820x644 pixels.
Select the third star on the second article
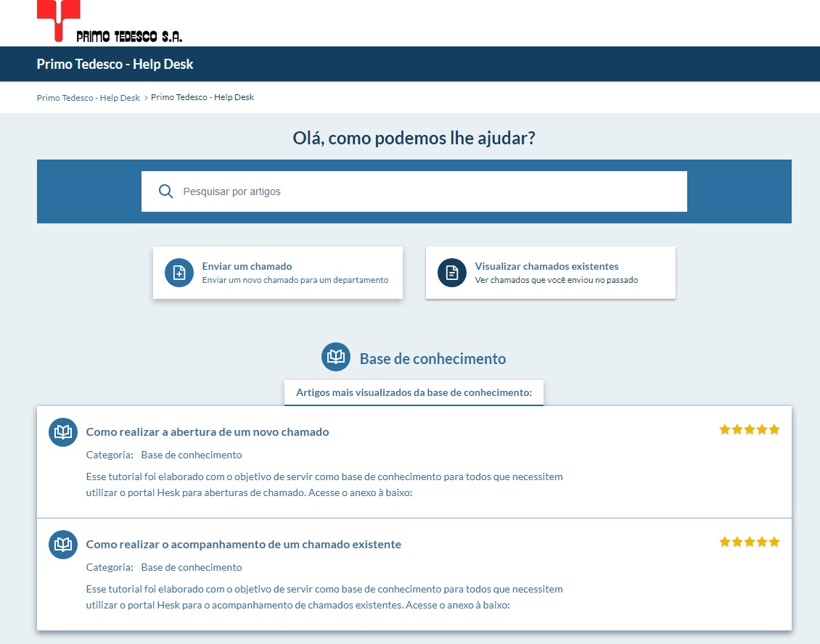point(749,541)
